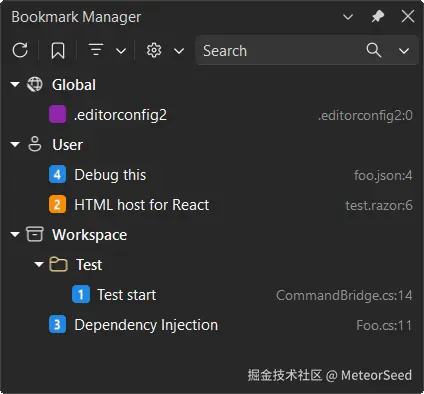Click the globe icon next to Global
Screen dimensions: 424x394
tap(35, 84)
